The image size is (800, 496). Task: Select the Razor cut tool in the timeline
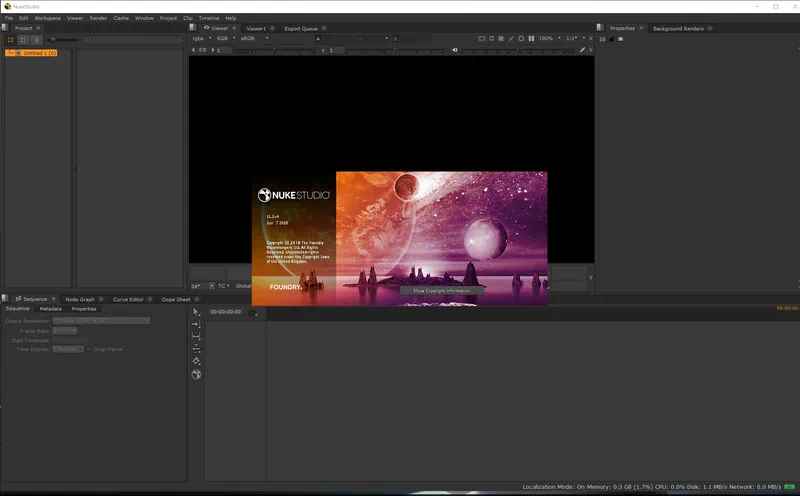click(x=196, y=361)
